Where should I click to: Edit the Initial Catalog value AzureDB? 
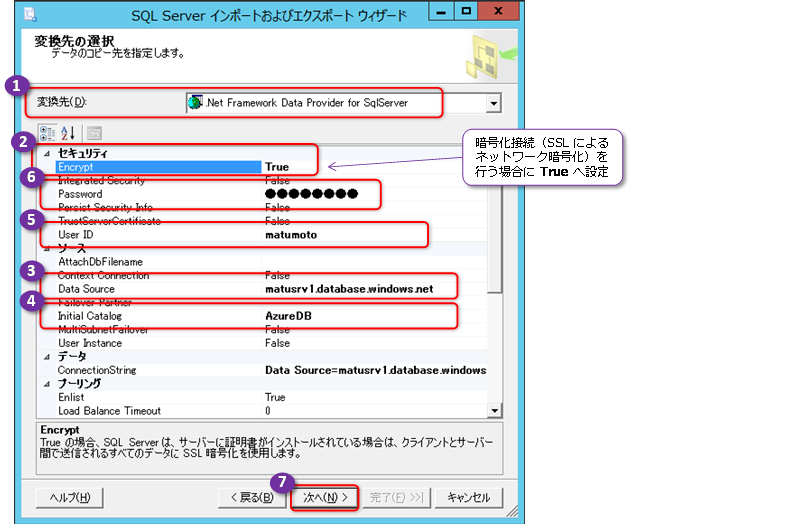374,316
